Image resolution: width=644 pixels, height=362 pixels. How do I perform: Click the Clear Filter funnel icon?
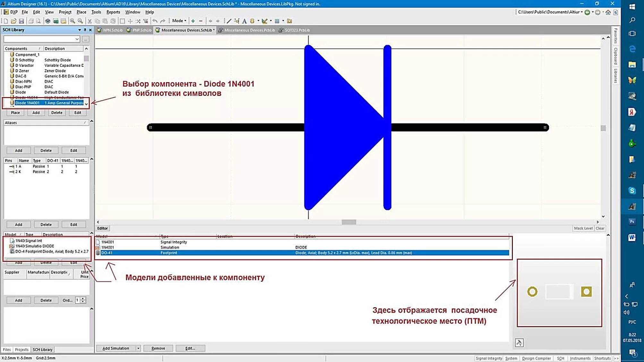point(146,21)
